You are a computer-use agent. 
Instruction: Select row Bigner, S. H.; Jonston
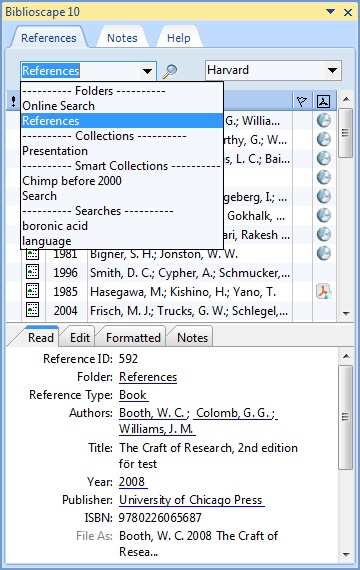164,254
